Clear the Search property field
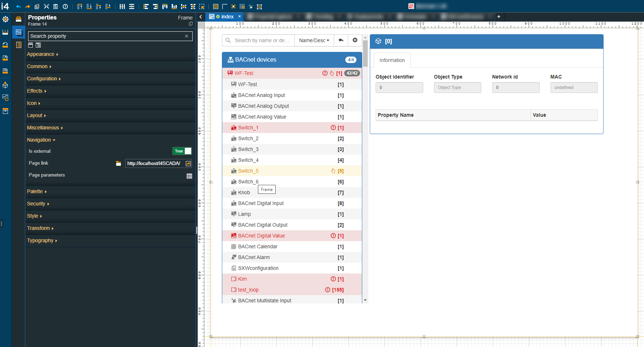Screen dimensions: 644x347 (x=187, y=36)
